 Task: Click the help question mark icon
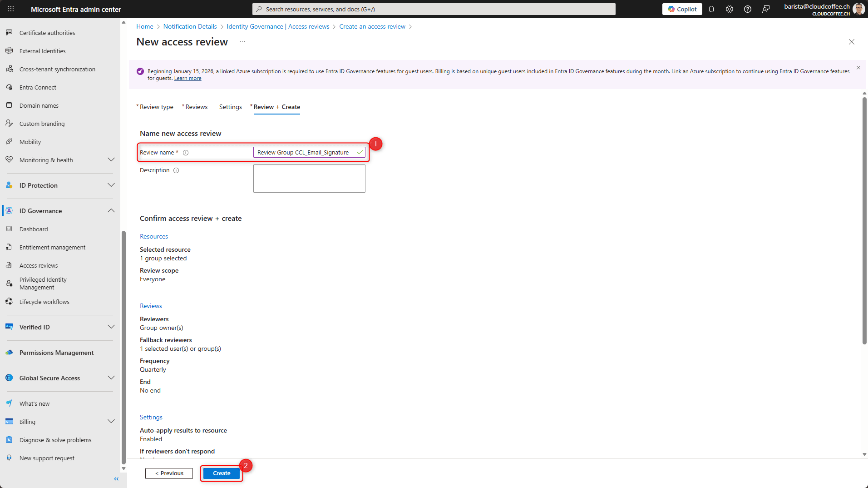tap(748, 9)
